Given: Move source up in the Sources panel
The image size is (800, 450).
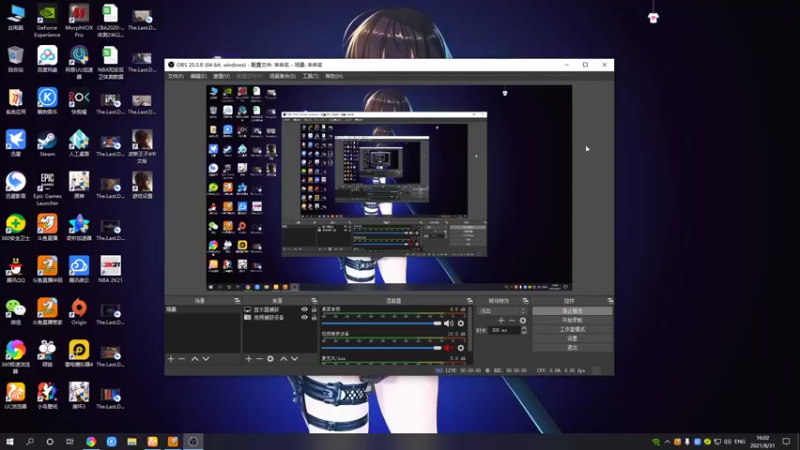Looking at the screenshot, I should pyautogui.click(x=284, y=359).
